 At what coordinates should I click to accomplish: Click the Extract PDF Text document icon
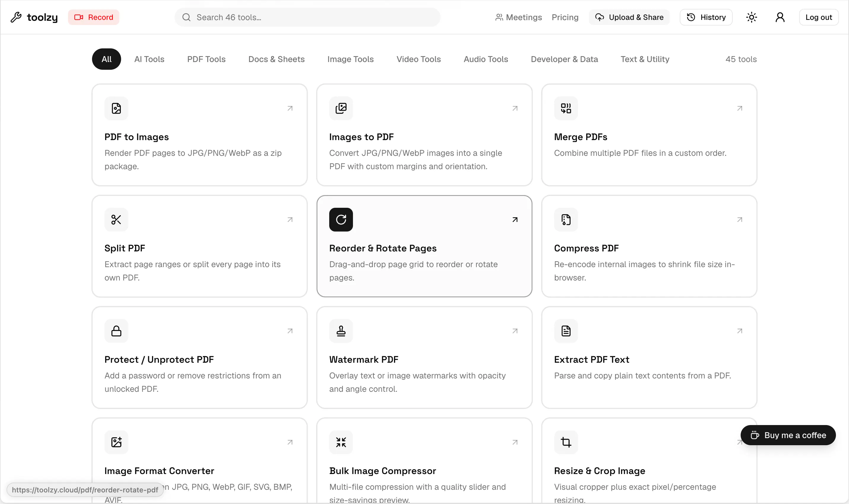pyautogui.click(x=566, y=331)
